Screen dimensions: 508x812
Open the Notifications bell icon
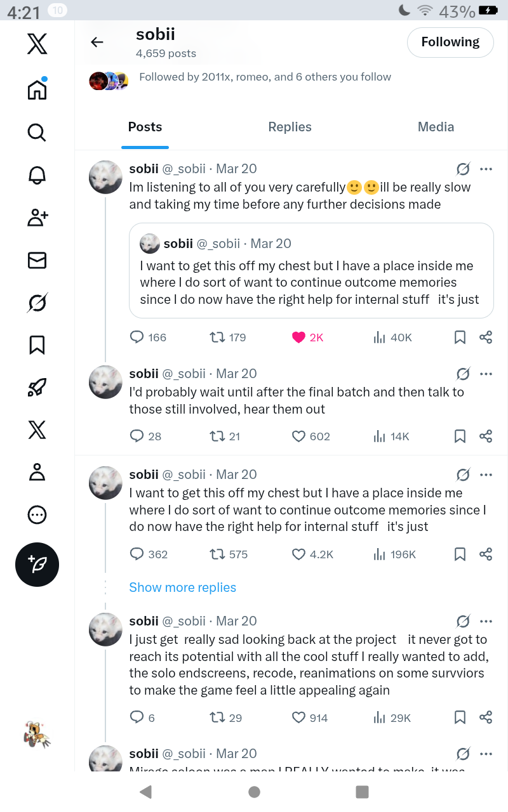click(x=37, y=175)
